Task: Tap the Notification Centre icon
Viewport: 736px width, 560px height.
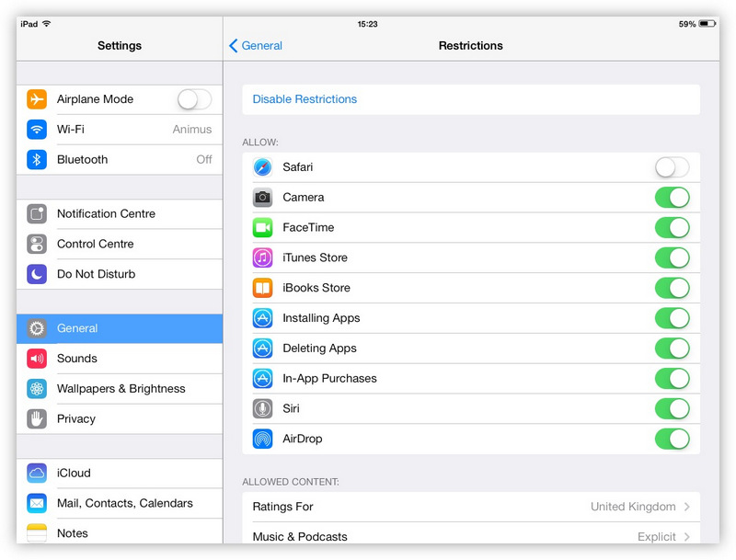Action: point(37,214)
